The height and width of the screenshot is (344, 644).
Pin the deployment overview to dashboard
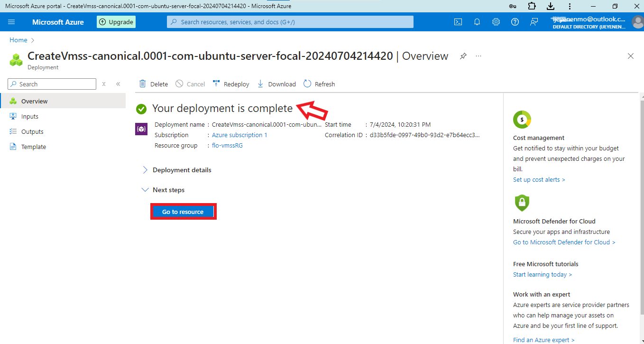pos(463,56)
